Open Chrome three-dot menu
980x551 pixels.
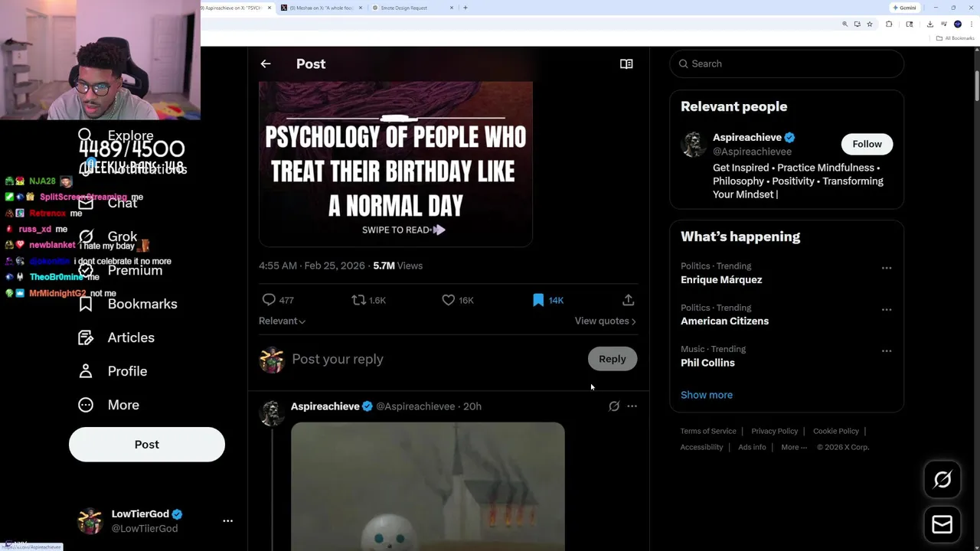[971, 24]
